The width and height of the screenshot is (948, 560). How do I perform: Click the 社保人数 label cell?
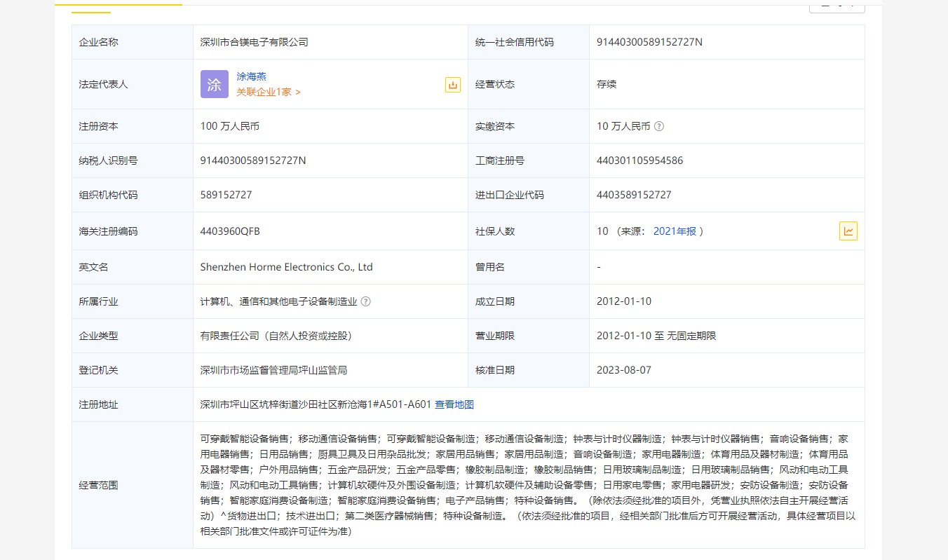[x=529, y=231]
